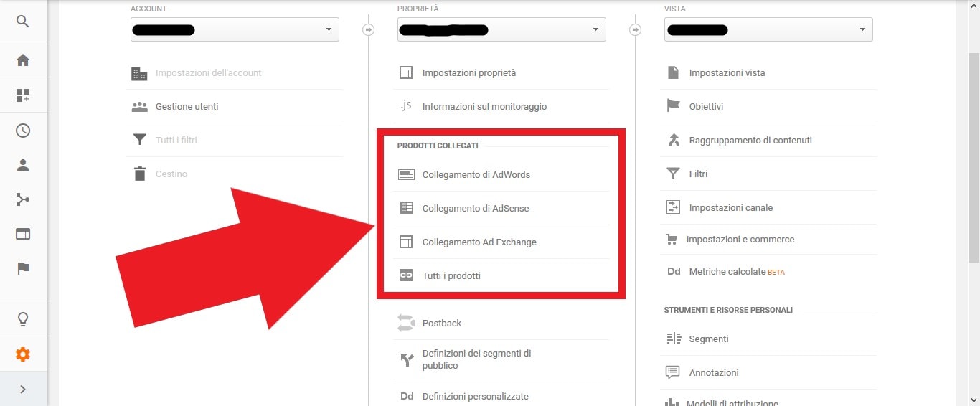Open Conversions flag icon in sidebar
This screenshot has width=980, height=406.
point(23,268)
